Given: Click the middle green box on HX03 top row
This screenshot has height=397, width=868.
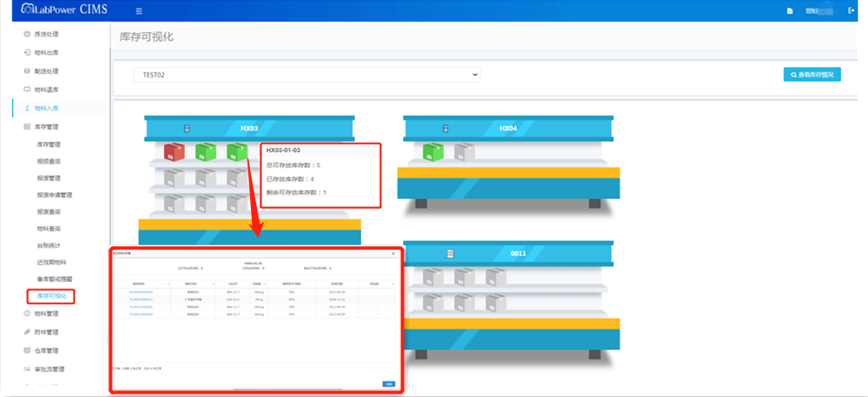Looking at the screenshot, I should [x=206, y=152].
